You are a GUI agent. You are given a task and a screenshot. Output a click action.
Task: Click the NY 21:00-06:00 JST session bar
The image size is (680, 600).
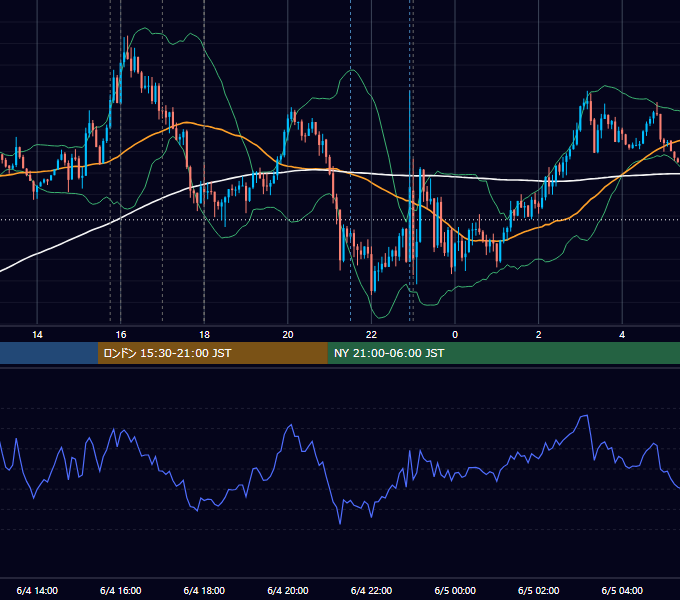[x=503, y=353]
